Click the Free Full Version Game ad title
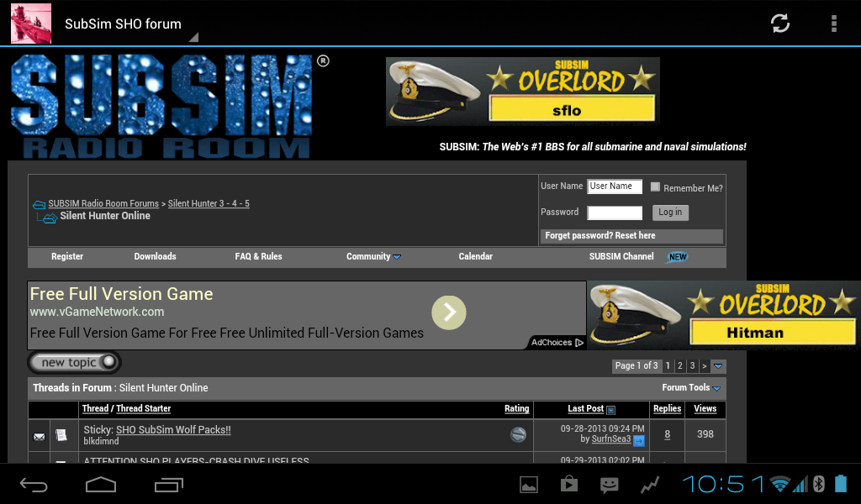861x504 pixels. (121, 294)
